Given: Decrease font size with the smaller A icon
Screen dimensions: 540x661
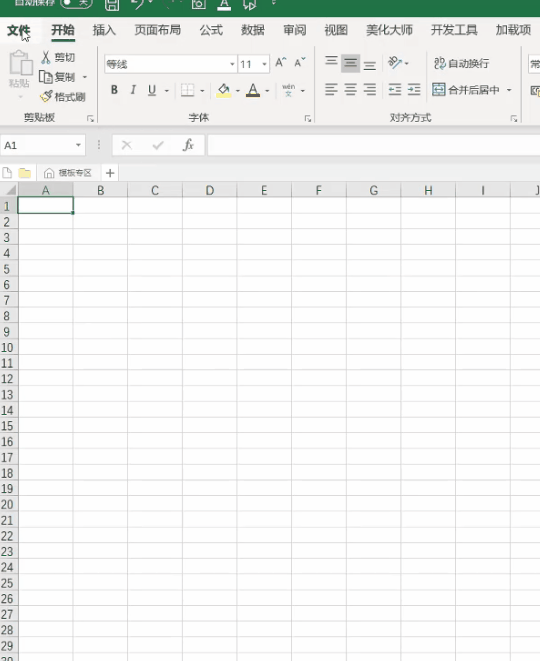Looking at the screenshot, I should 300,63.
